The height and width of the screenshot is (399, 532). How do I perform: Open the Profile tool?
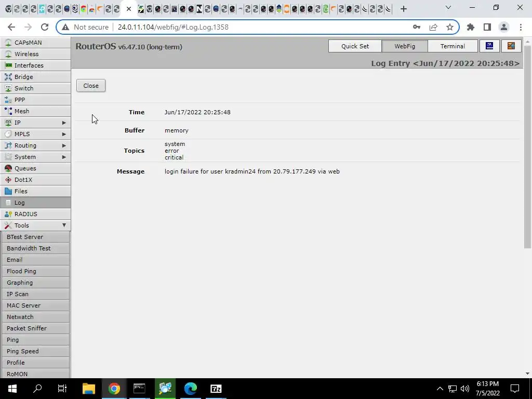tap(35, 363)
